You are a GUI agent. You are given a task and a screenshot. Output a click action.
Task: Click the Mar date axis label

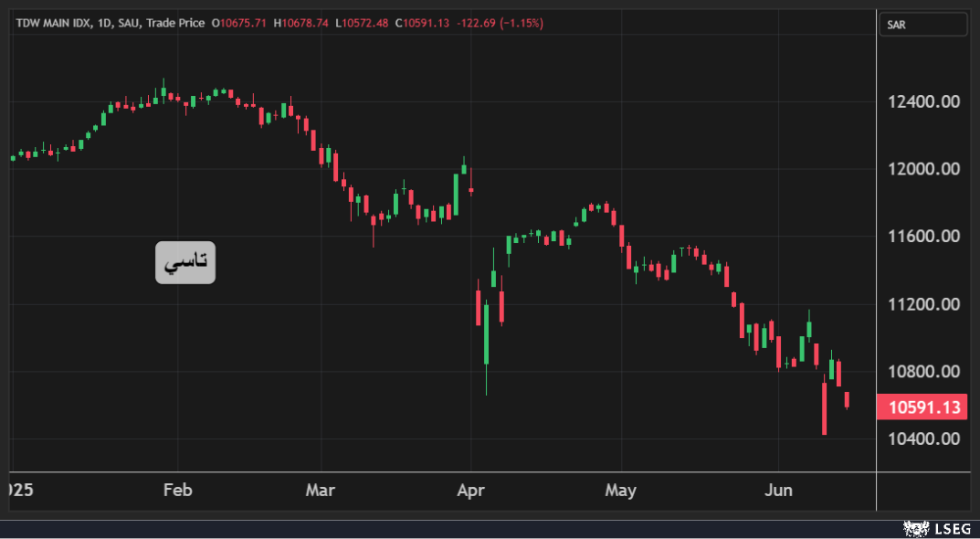coord(321,491)
